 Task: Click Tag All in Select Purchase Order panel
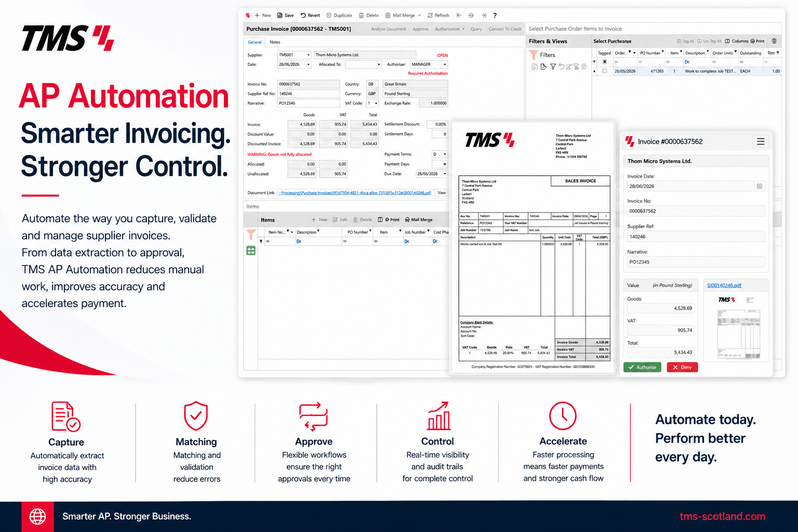(x=685, y=41)
